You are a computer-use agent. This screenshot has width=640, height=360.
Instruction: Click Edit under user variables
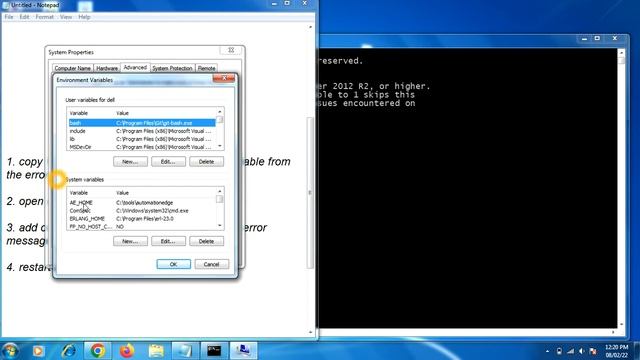pos(168,162)
